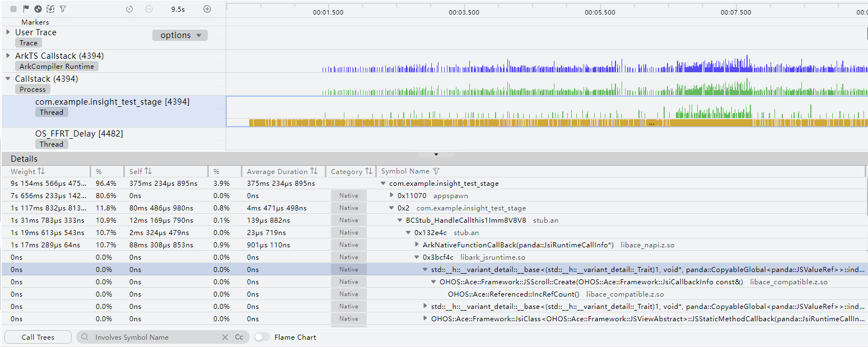This screenshot has width=868, height=347.
Task: Click the stop recording square icon
Action: [13, 9]
